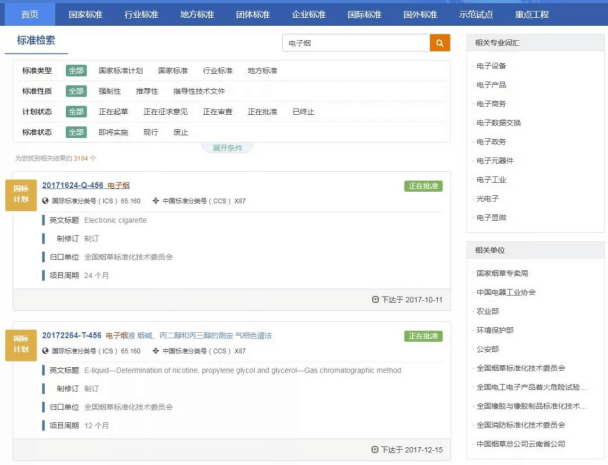This screenshot has height=465, width=608.
Task: Click the calendar icon beside 2017-12-15
Action: [x=375, y=449]
